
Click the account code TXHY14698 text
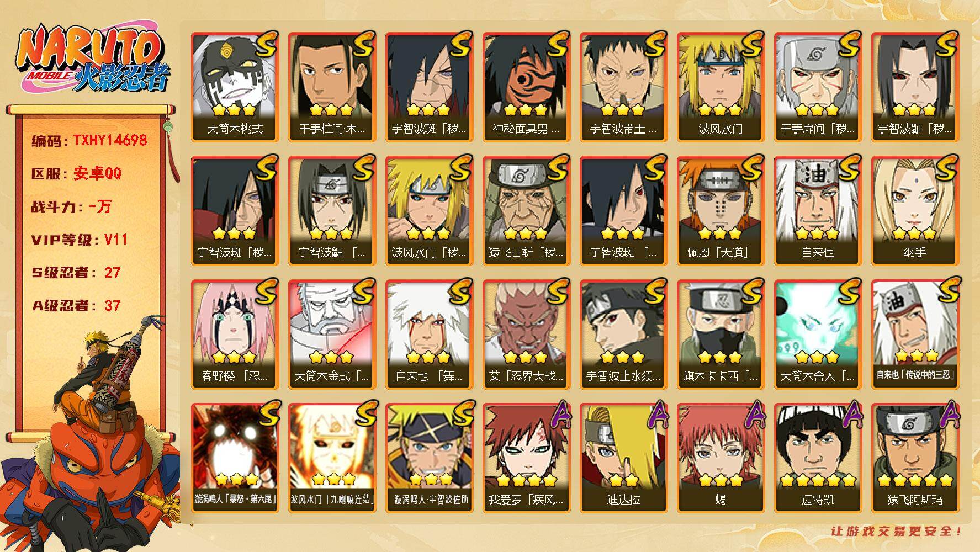tap(110, 140)
